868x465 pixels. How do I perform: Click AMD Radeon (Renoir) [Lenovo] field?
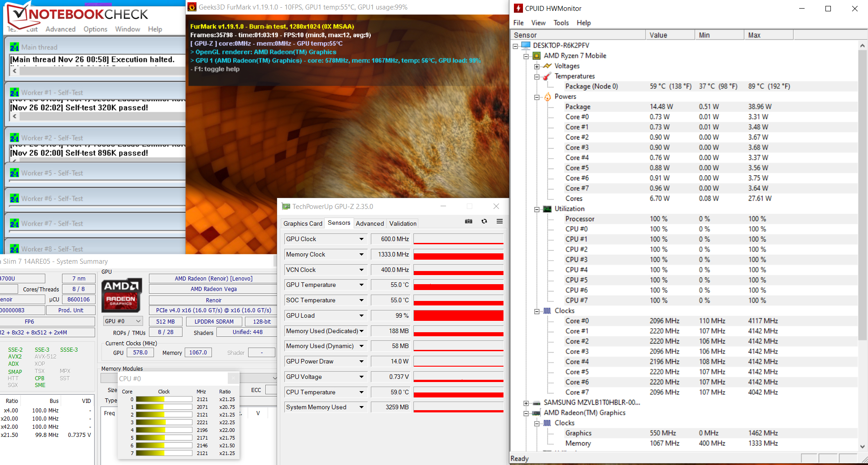213,278
